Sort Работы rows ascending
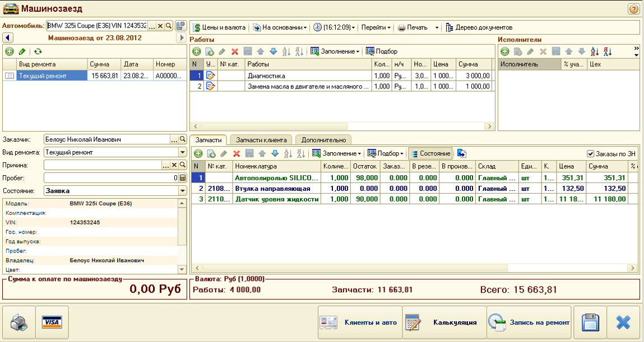 tap(286, 51)
